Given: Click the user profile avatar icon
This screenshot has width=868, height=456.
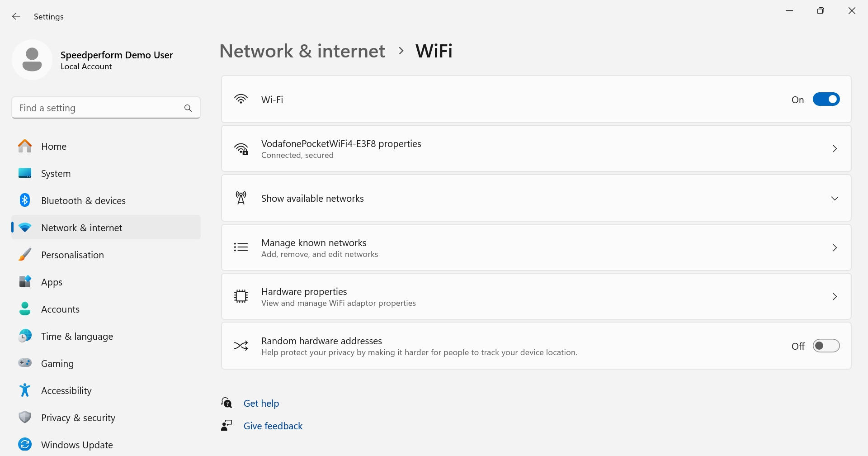Looking at the screenshot, I should tap(32, 59).
